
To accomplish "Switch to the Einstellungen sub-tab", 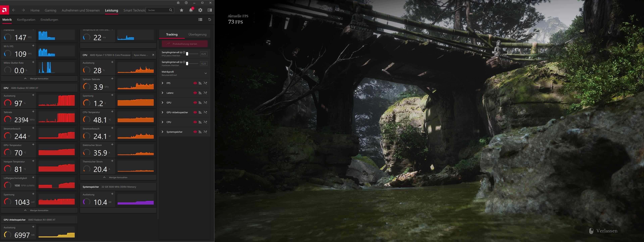I will [49, 19].
